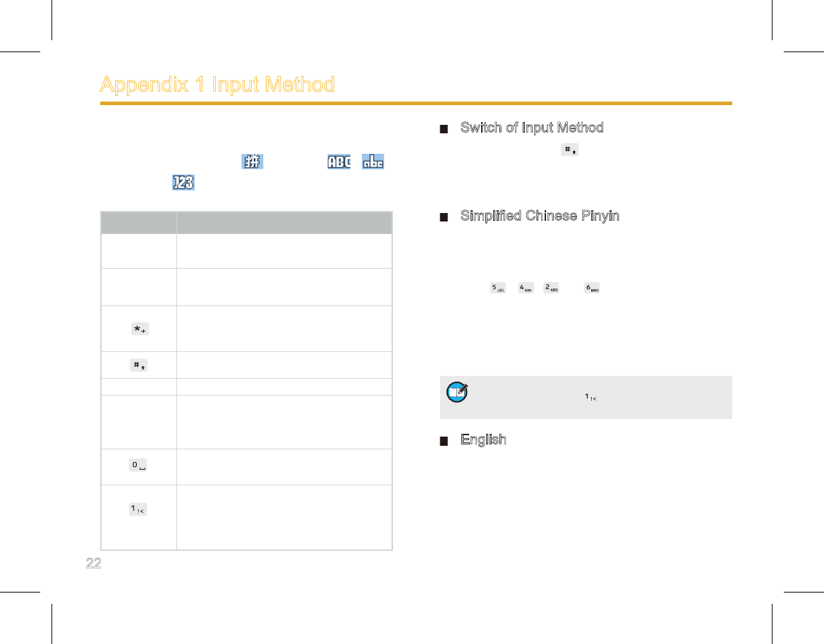The height and width of the screenshot is (644, 824).
Task: Click the Simplified Chinese Pinyin heading
Action: pos(540,216)
